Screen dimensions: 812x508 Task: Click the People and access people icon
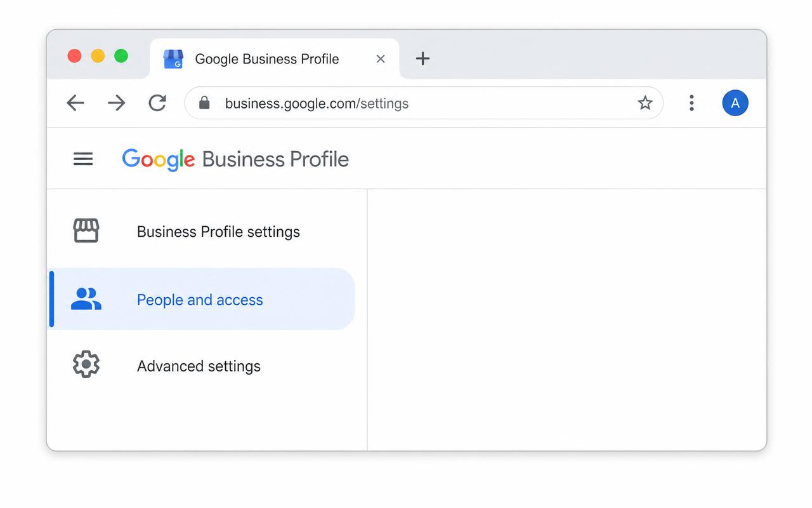[x=86, y=299]
